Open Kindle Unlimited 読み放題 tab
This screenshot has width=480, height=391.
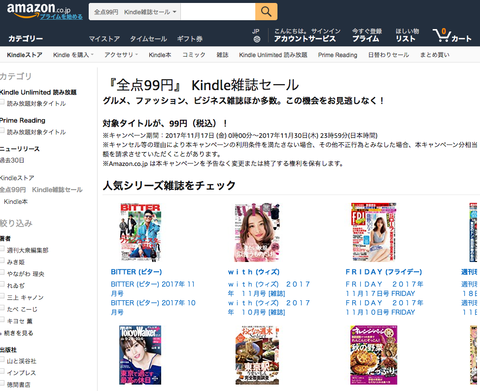click(273, 55)
